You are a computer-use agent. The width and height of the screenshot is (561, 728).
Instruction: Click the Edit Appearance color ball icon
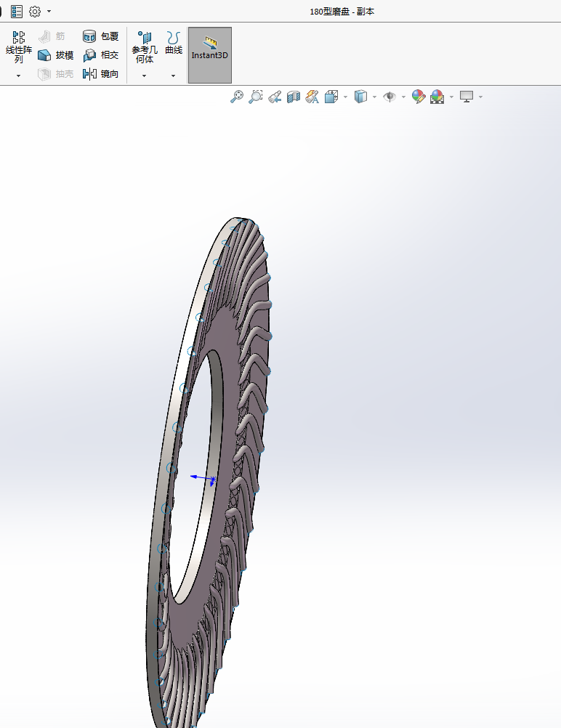[x=419, y=97]
